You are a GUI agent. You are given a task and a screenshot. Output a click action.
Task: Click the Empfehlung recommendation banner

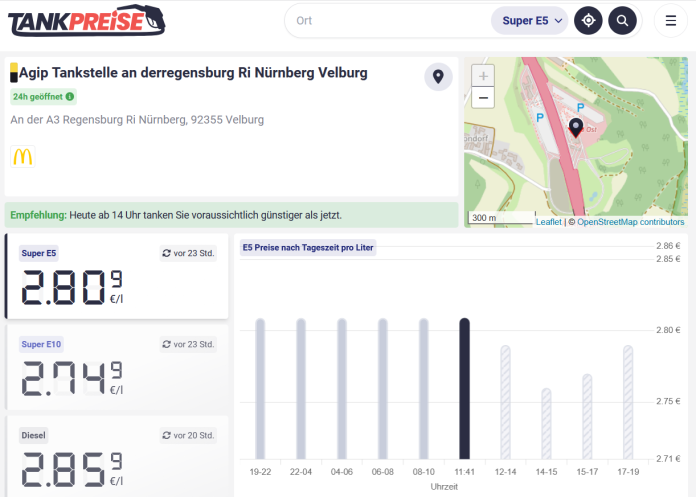231,215
